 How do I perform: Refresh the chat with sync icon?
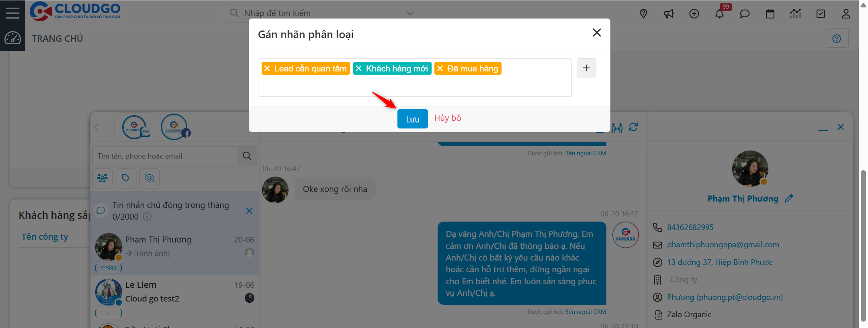click(x=633, y=127)
